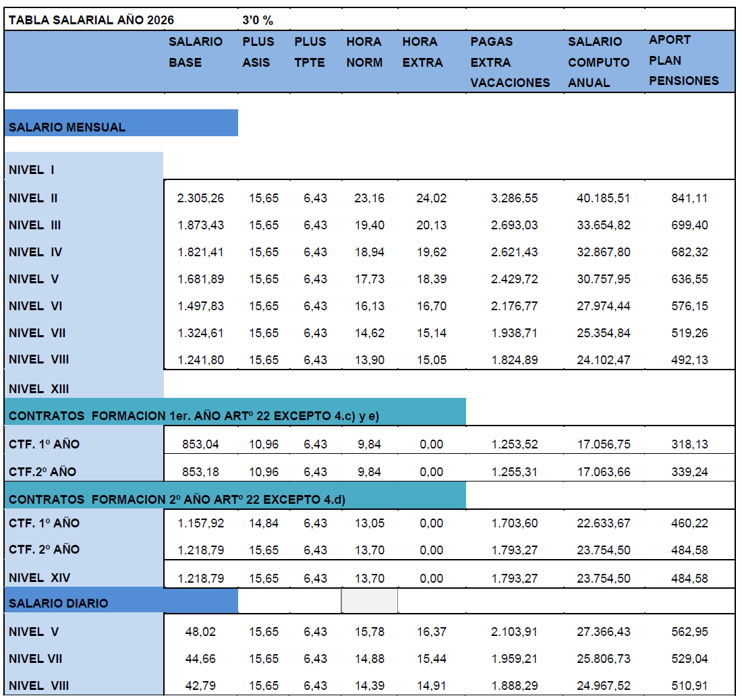This screenshot has height=700, width=742.
Task: Click the SALARIO BASE column header
Action: pyautogui.click(x=196, y=52)
